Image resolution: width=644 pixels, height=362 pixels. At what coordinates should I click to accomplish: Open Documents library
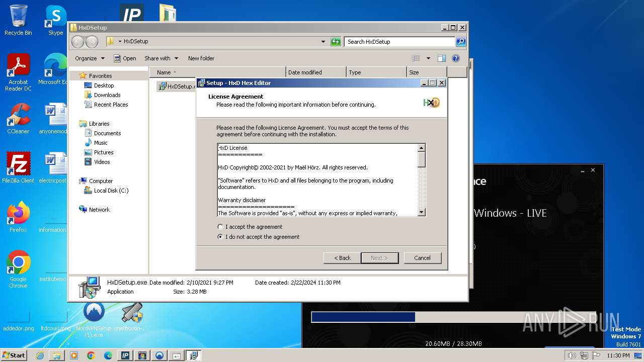click(107, 133)
